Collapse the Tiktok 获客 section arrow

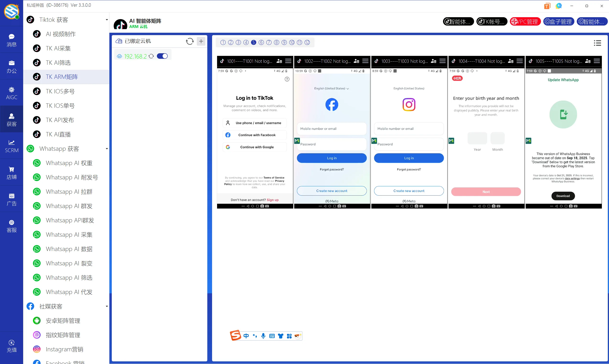click(x=107, y=20)
